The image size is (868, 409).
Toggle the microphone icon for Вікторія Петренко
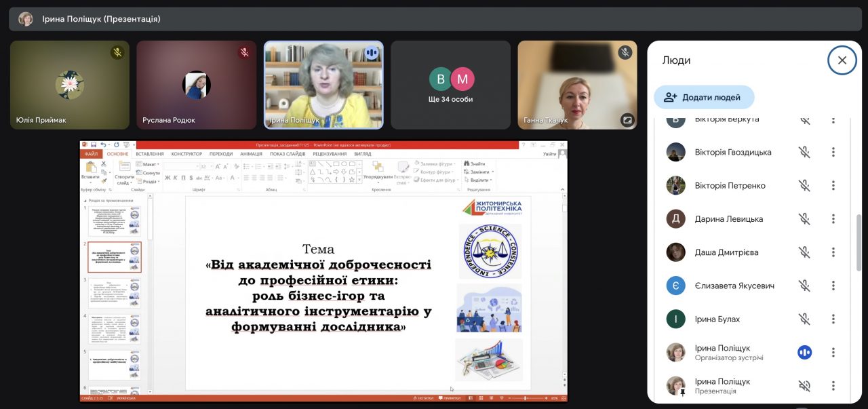(804, 186)
